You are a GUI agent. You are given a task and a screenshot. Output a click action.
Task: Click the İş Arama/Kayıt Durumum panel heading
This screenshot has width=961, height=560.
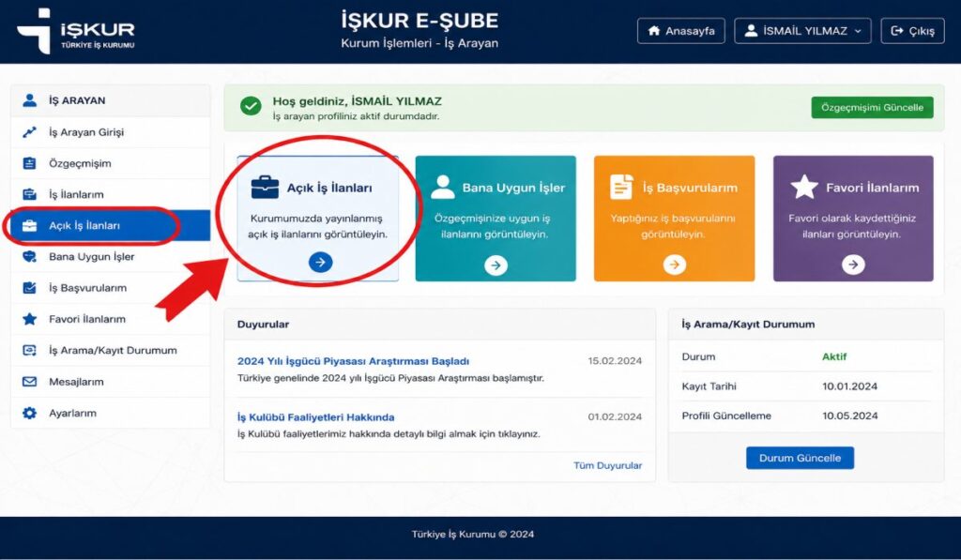748,325
